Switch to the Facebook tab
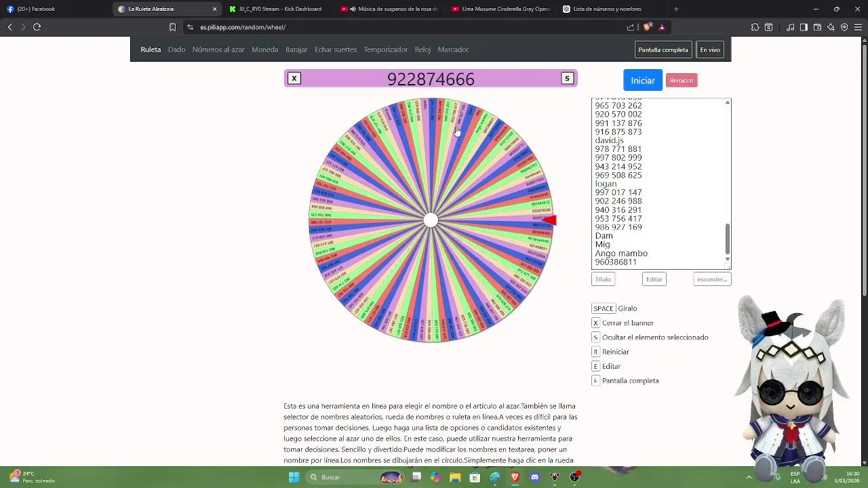 tap(54, 9)
